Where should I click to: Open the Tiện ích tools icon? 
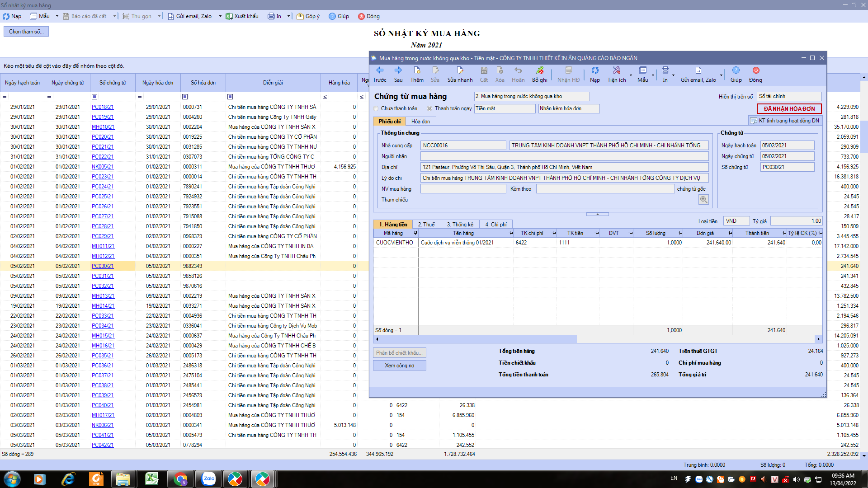click(616, 70)
